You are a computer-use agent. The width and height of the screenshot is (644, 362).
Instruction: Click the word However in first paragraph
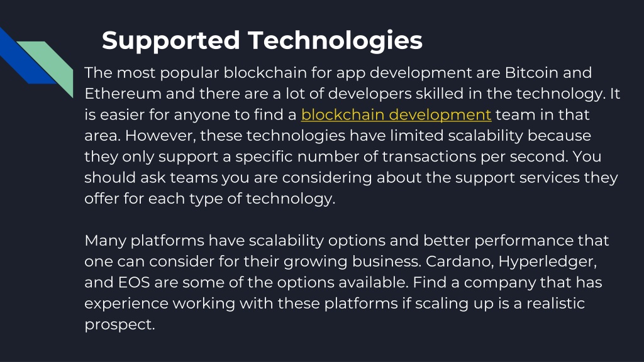160,136
